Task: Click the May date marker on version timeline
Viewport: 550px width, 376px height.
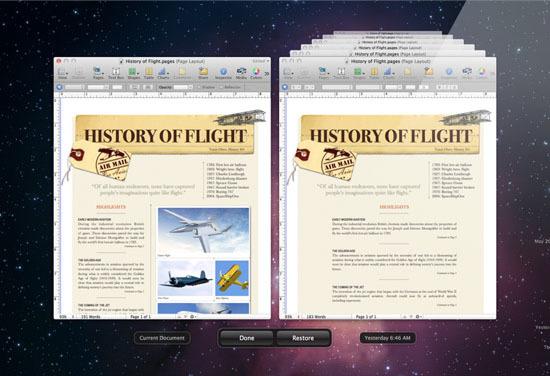Action: (542, 241)
